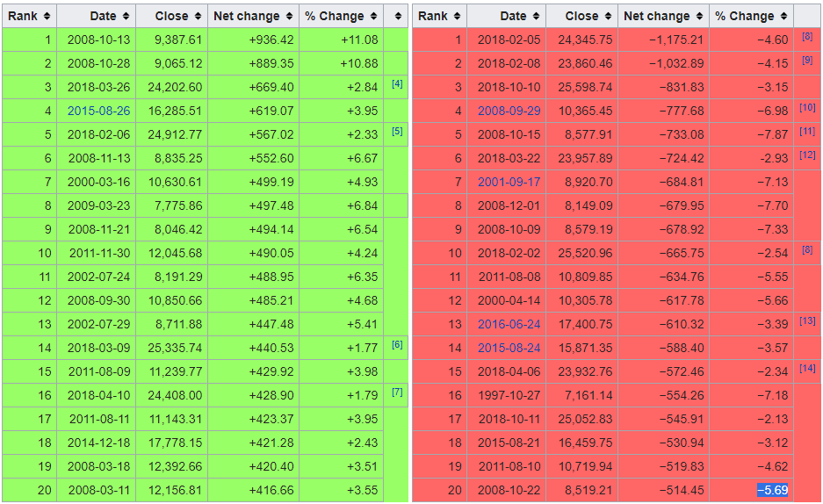Open the 2015-08-24 date link
The width and height of the screenshot is (823, 504).
tap(509, 348)
